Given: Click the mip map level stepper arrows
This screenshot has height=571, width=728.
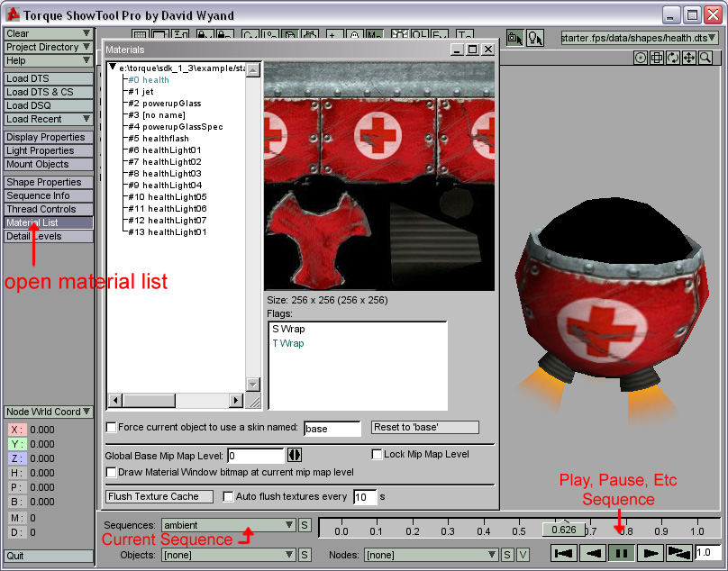Looking at the screenshot, I should click(295, 456).
